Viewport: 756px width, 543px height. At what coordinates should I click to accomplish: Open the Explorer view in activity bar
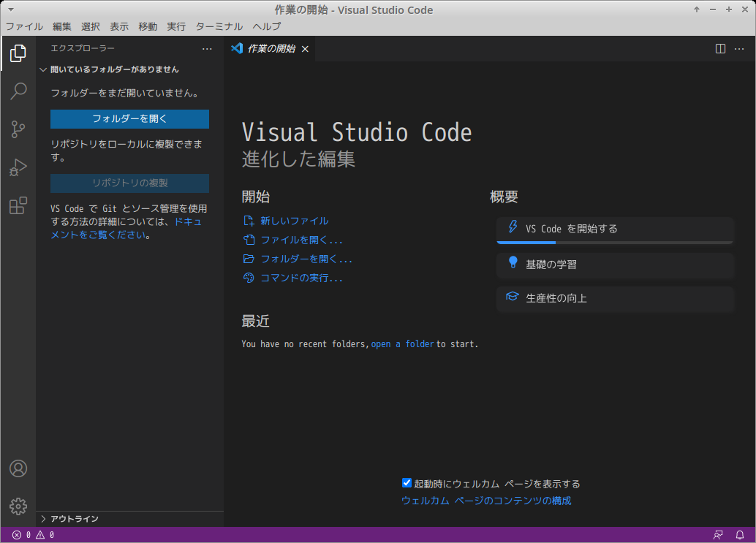tap(18, 53)
